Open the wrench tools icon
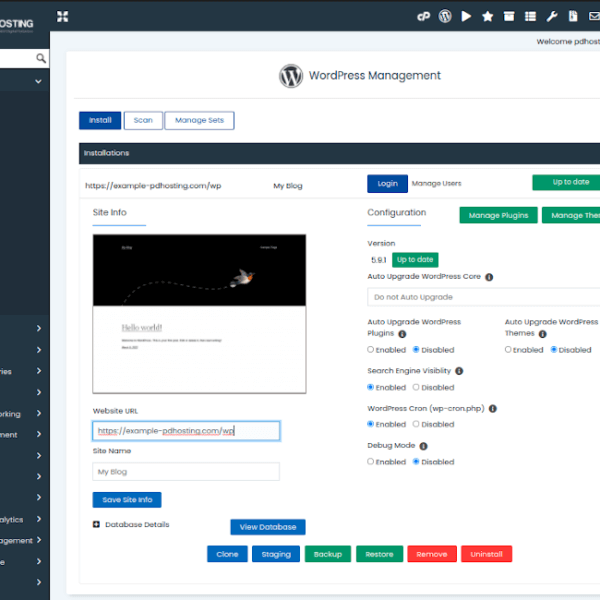Viewport: 600px width, 600px height. pyautogui.click(x=552, y=16)
